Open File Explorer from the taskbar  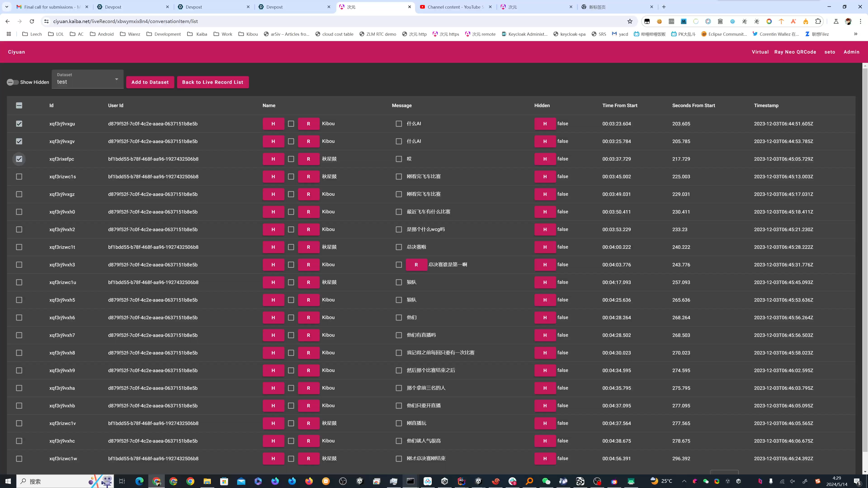coord(207,481)
